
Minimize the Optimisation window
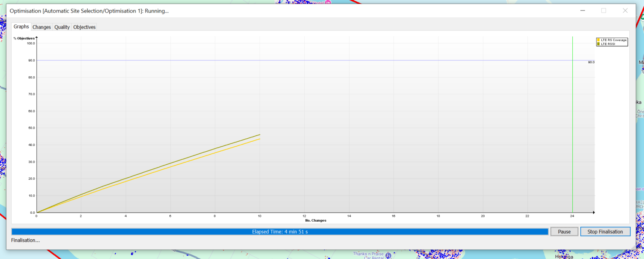coord(582,11)
